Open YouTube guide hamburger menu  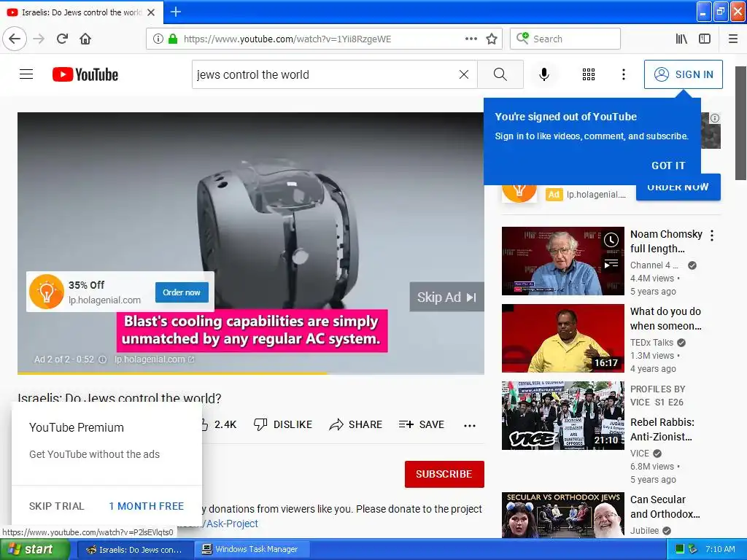26,74
